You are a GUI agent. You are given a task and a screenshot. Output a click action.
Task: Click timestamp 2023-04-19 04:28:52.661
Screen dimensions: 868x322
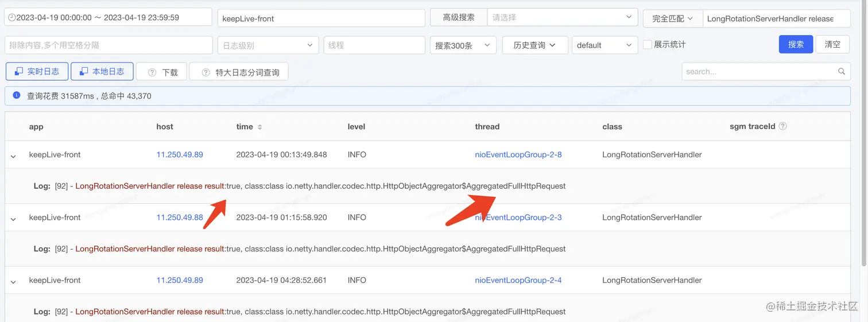[282, 280]
